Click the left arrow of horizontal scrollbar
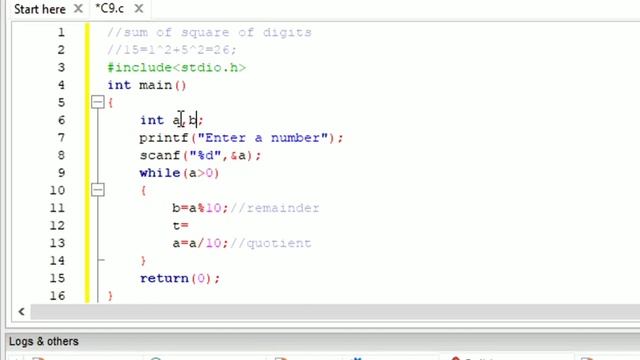 [x=21, y=312]
